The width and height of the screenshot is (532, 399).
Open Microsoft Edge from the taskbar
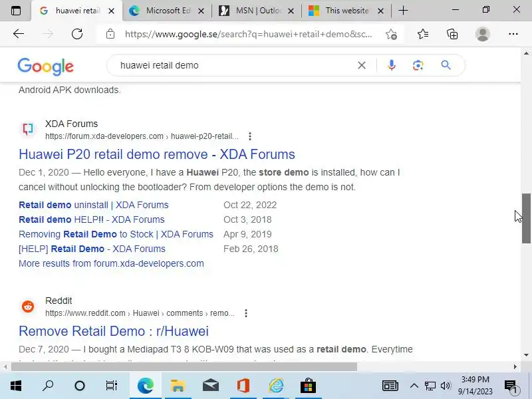(146, 386)
